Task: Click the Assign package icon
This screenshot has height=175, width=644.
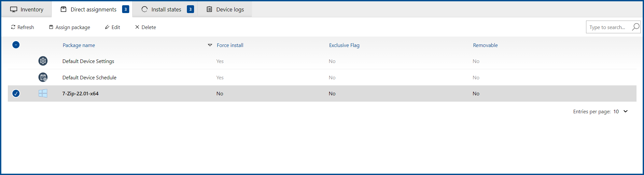Action: [51, 27]
